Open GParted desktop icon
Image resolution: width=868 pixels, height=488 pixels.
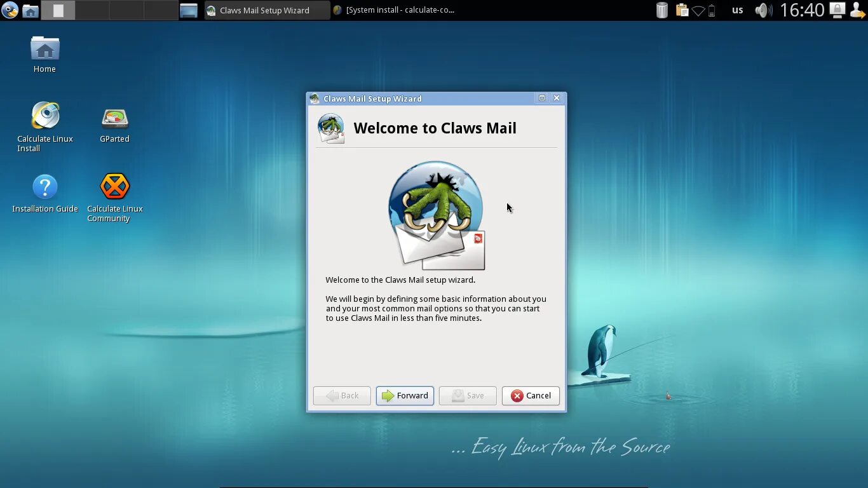click(114, 125)
